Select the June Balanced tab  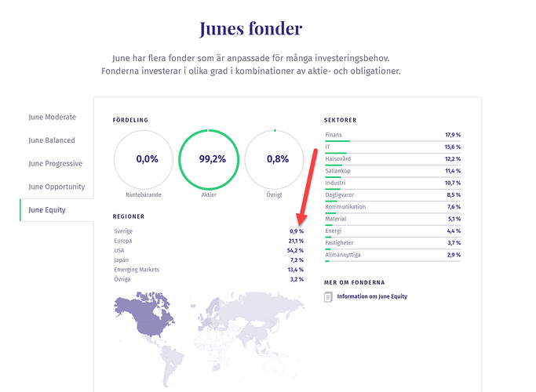[x=52, y=140]
